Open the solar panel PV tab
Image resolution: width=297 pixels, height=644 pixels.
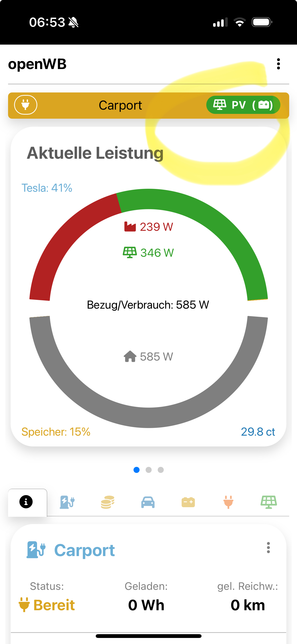(269, 502)
